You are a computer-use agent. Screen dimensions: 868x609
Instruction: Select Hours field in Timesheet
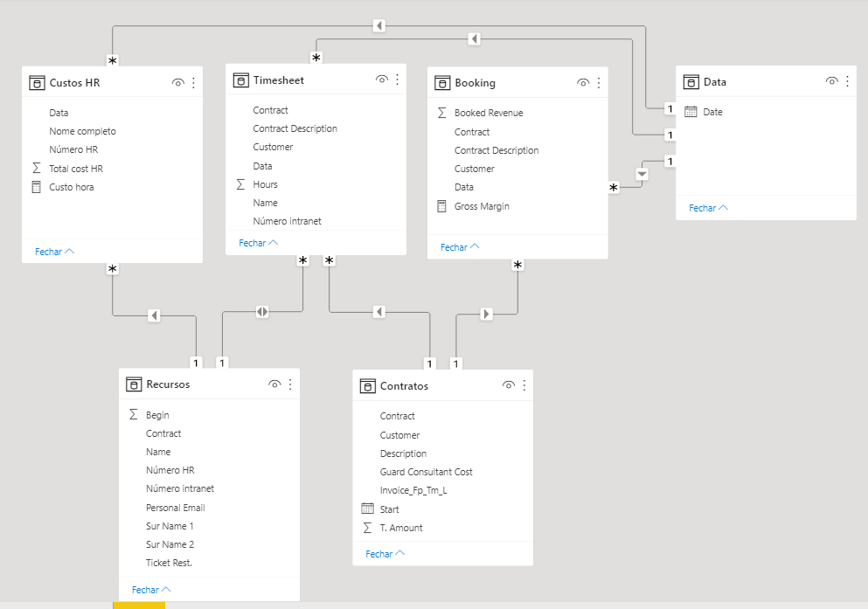pyautogui.click(x=265, y=184)
